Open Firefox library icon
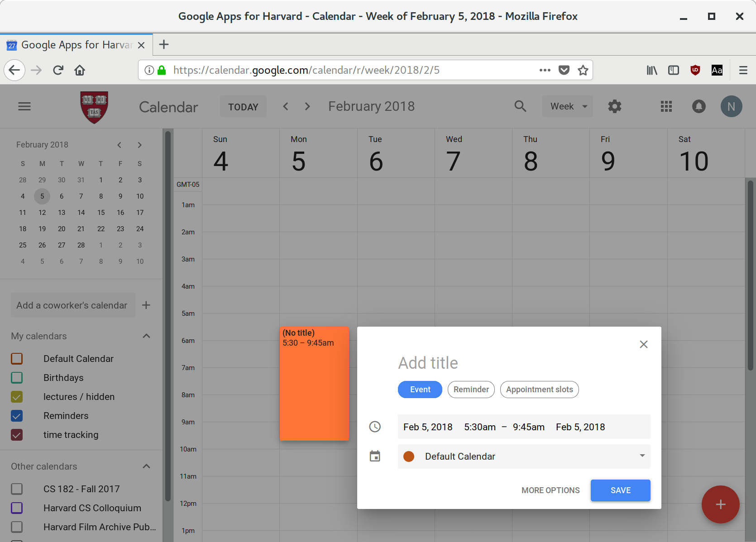 pyautogui.click(x=652, y=70)
